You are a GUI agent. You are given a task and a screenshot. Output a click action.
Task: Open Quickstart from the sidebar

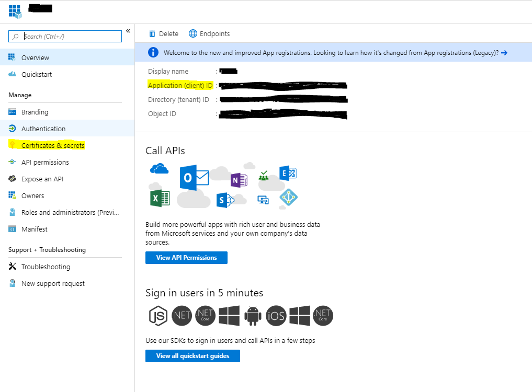(37, 74)
